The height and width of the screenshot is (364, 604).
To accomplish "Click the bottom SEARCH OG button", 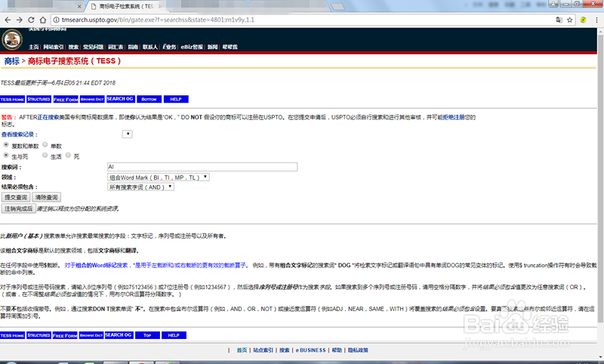I will (119, 335).
